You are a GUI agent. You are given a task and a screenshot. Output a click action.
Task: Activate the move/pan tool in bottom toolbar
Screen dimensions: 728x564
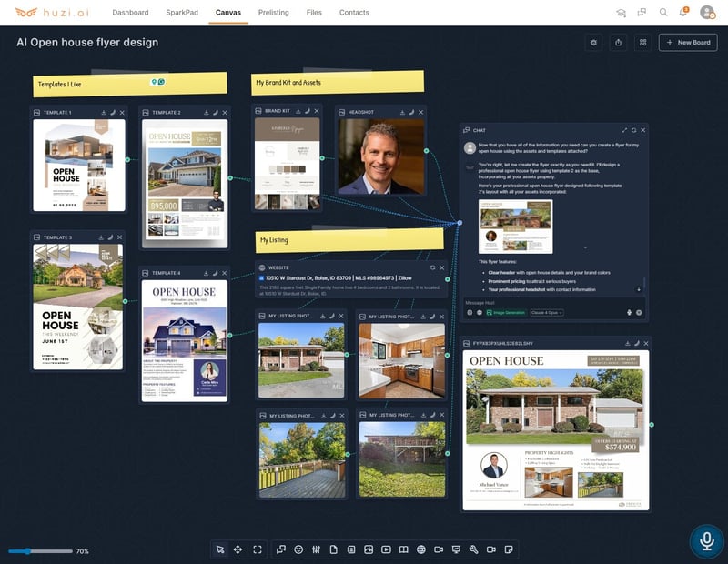tap(238, 549)
